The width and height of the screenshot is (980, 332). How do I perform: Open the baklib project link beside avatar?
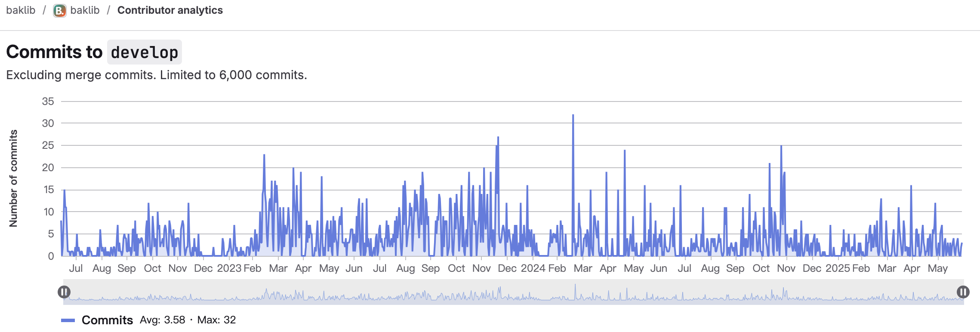(x=85, y=10)
